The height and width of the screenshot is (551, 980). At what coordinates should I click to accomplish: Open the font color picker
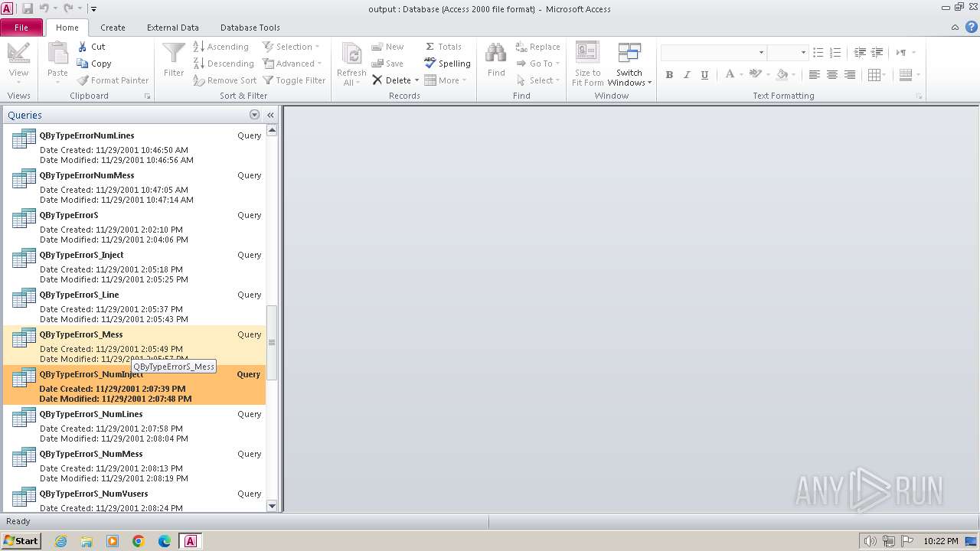[733, 74]
